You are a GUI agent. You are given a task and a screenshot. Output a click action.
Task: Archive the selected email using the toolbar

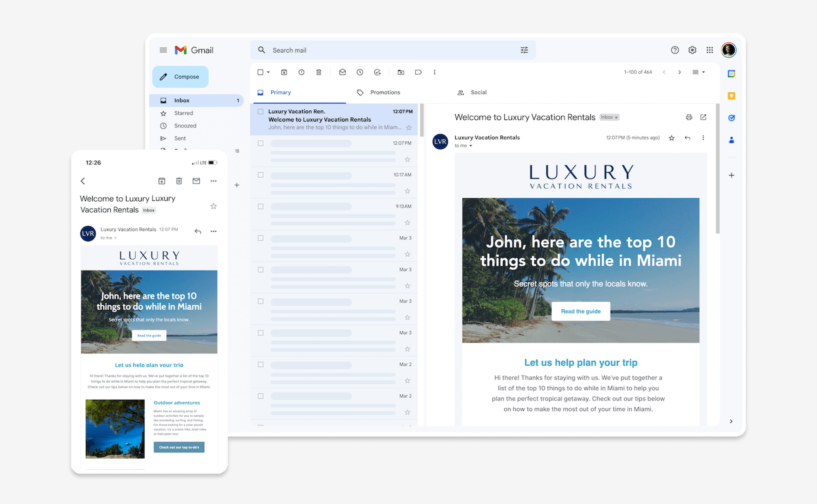284,72
